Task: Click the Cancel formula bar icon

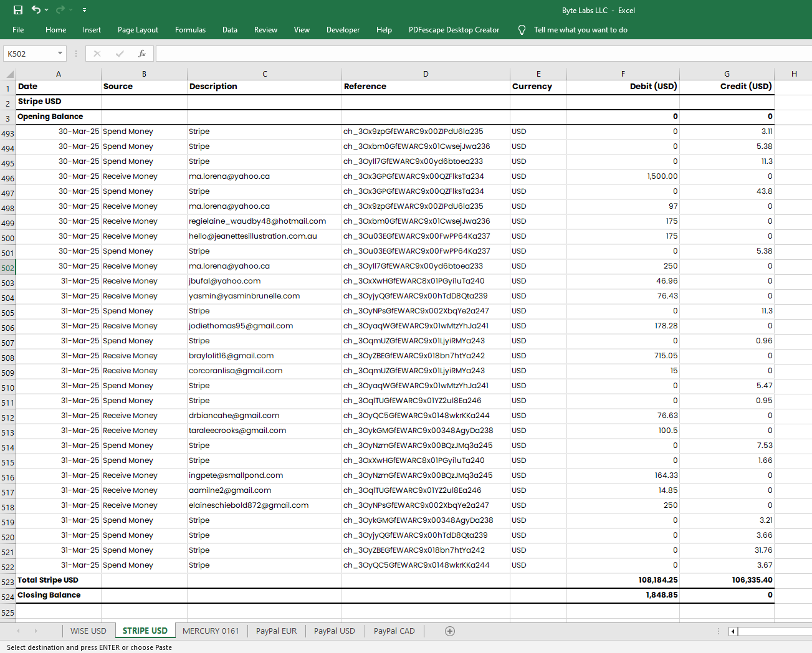Action: [x=97, y=54]
